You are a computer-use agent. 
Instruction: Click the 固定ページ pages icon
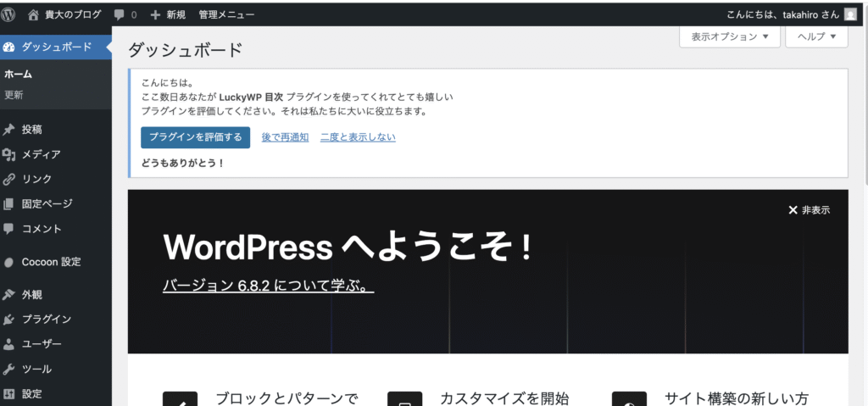(x=8, y=203)
